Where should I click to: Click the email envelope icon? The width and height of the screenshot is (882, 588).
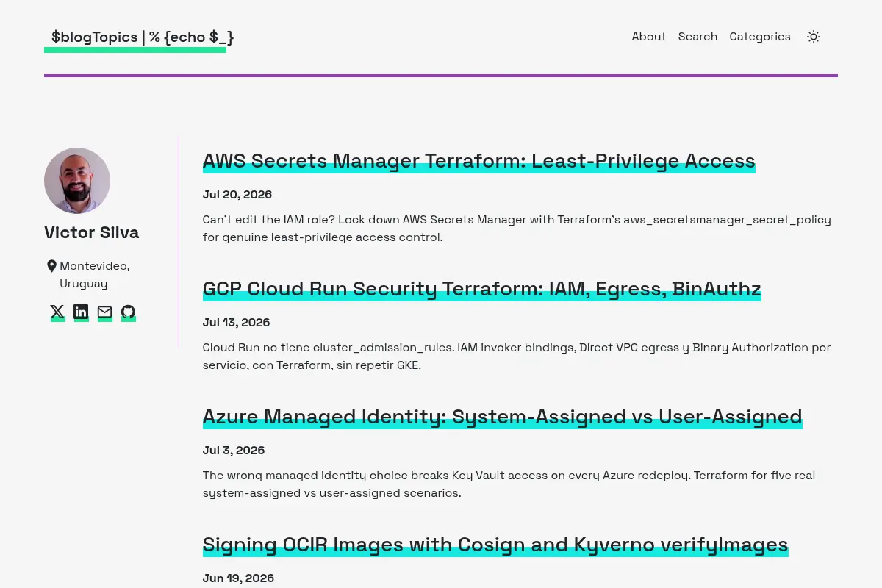tap(105, 312)
